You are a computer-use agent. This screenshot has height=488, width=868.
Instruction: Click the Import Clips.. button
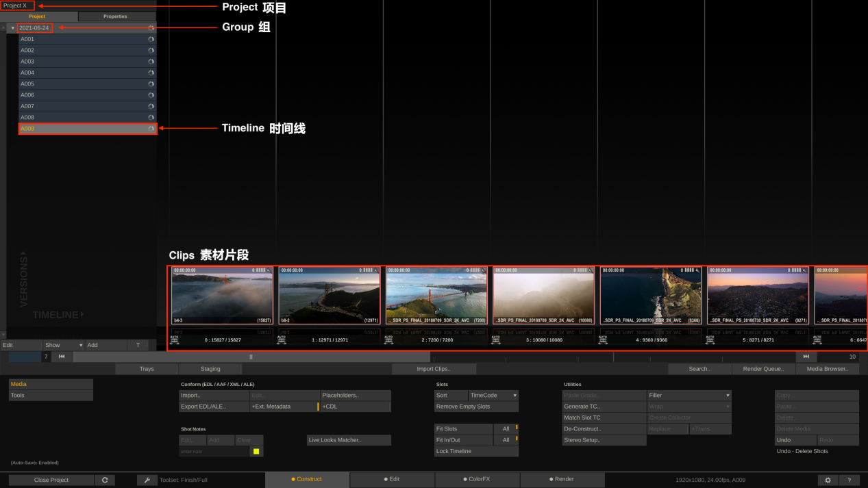click(434, 369)
